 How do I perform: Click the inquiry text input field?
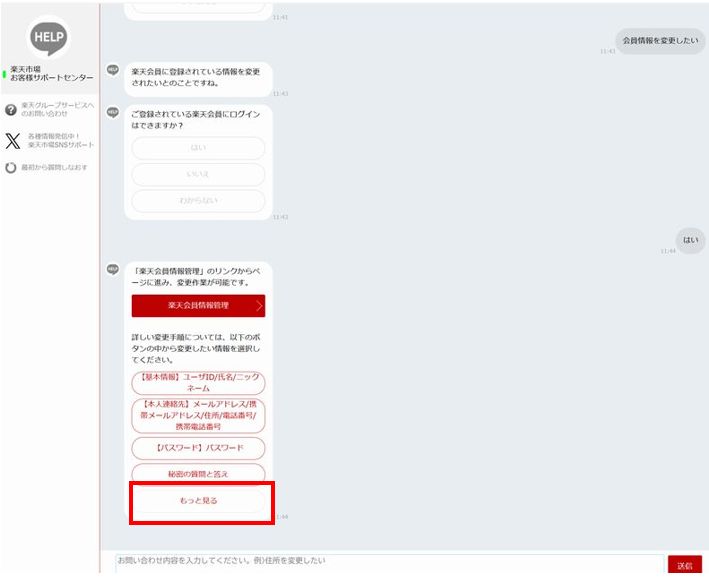(389, 564)
